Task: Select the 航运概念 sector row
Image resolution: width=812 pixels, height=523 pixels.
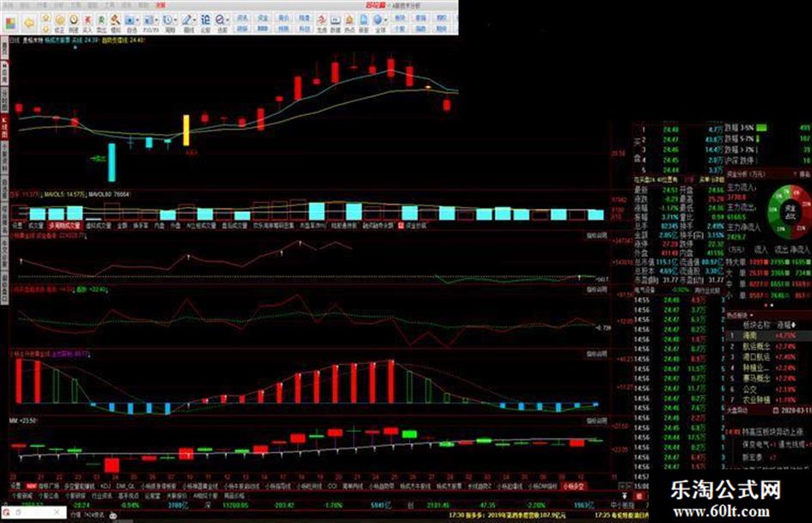Action: pyautogui.click(x=766, y=346)
